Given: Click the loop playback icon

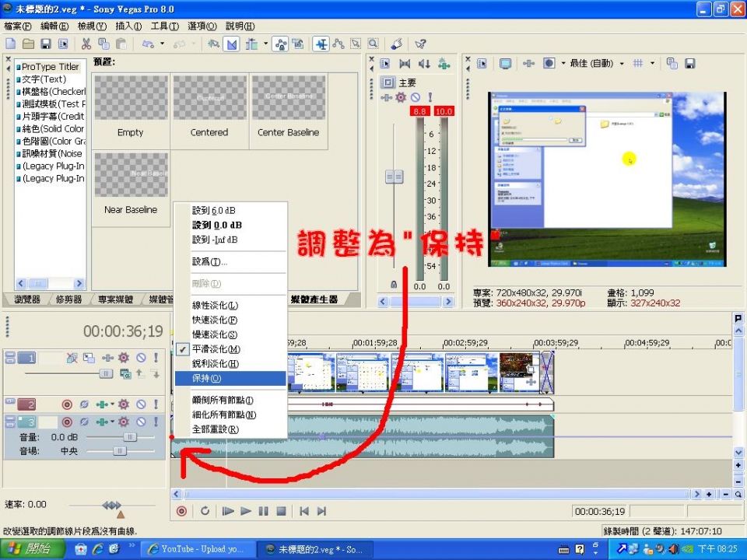Looking at the screenshot, I should (x=205, y=511).
